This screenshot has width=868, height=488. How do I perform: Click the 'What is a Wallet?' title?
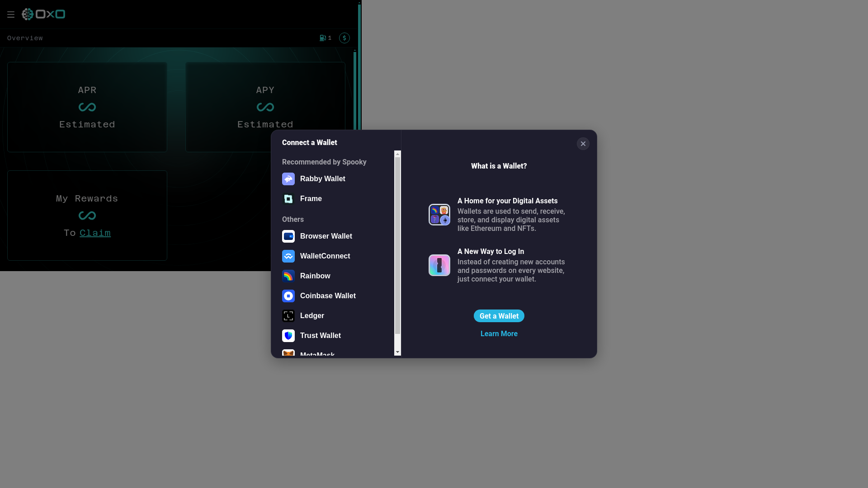[x=499, y=166]
